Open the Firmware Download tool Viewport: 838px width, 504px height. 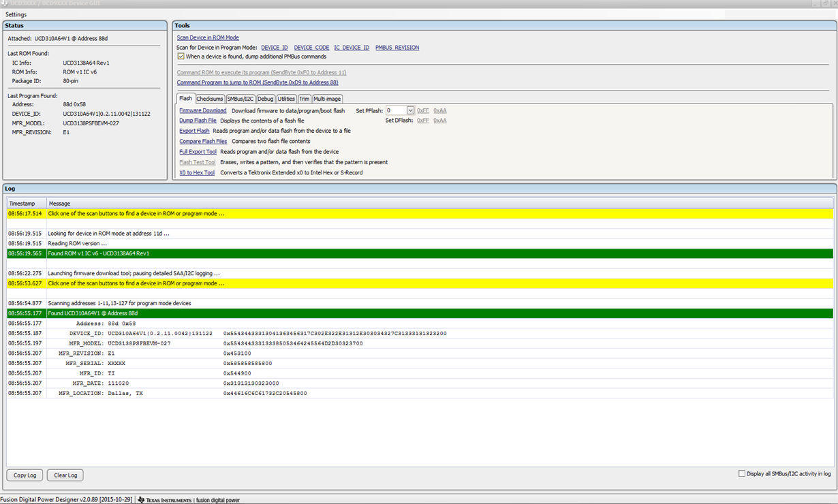[x=203, y=110]
